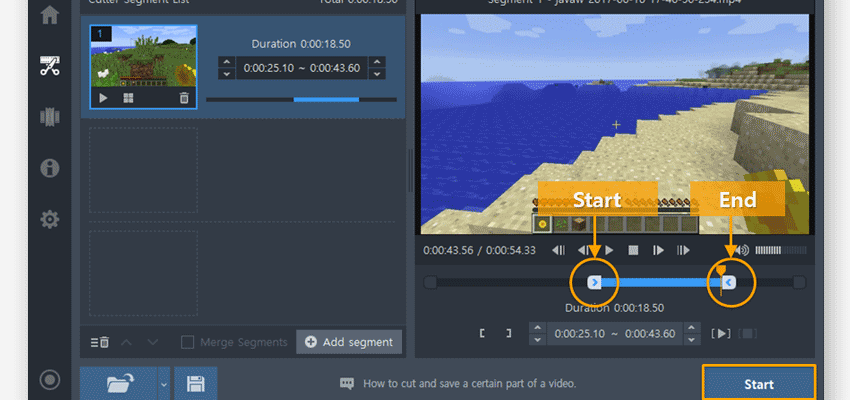Move segment up with the up chevron
The width and height of the screenshot is (850, 400).
click(x=126, y=343)
